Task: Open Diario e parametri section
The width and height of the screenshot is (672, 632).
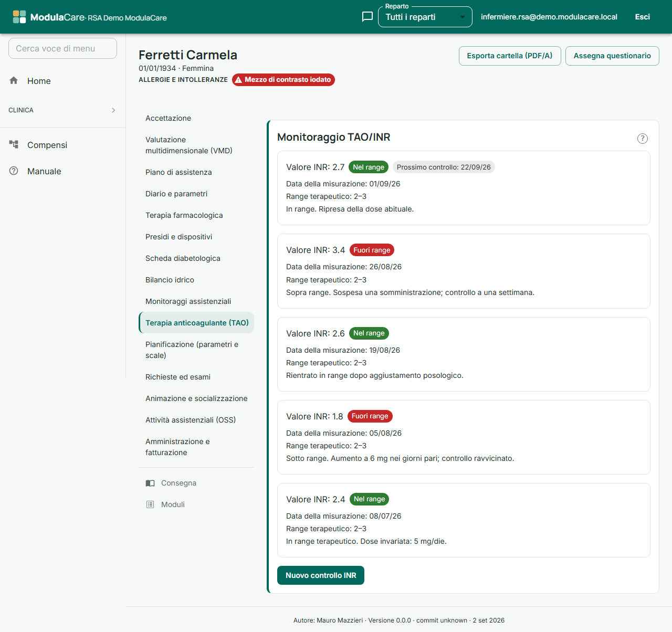Action: (176, 194)
